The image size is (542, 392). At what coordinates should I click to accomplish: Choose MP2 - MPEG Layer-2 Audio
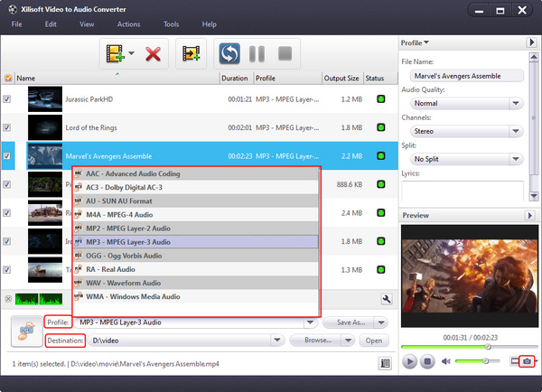point(196,229)
